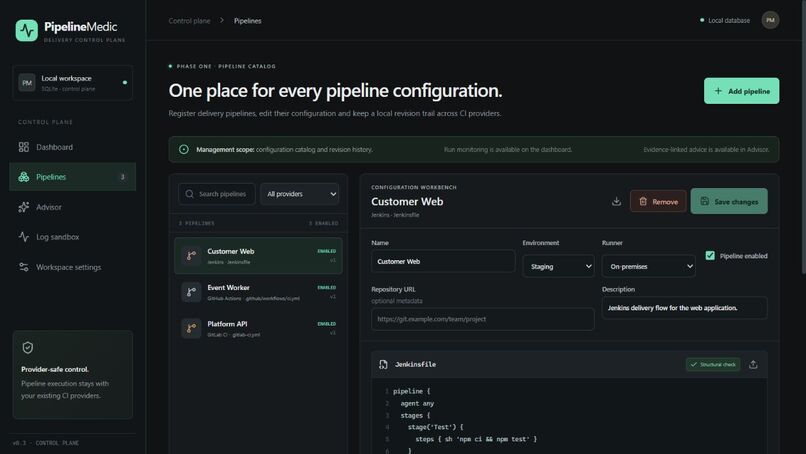Click the Name field containing Customer Web
806x454 pixels.
(443, 261)
